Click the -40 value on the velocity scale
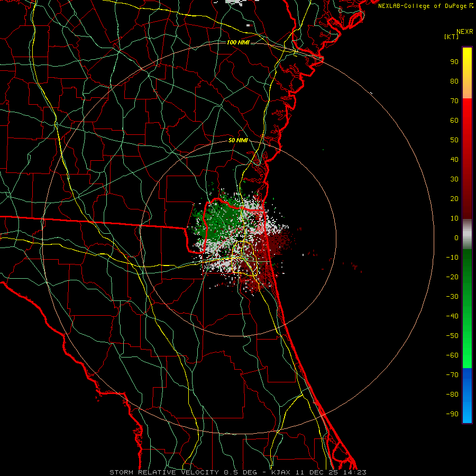Viewport: 476px width, 476px height. pos(452,316)
